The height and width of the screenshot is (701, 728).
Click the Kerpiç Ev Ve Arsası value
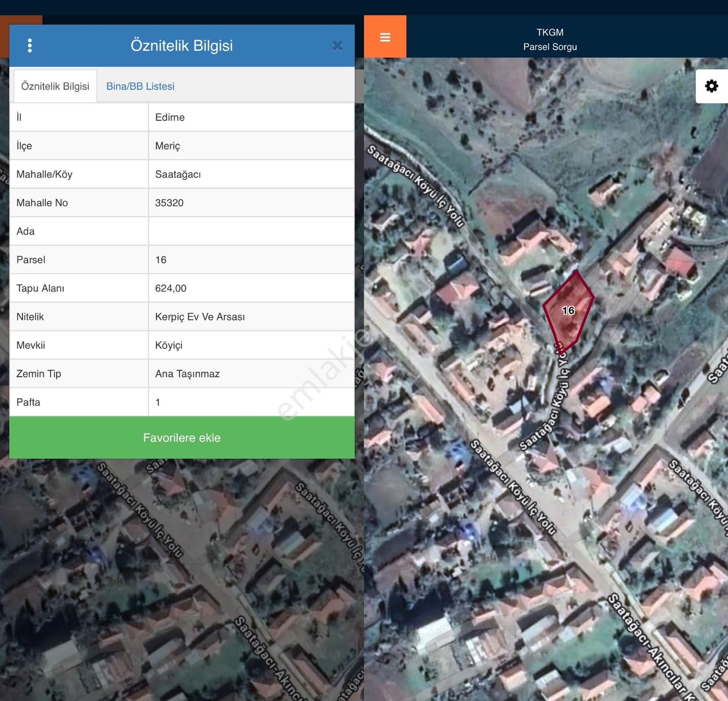200,317
